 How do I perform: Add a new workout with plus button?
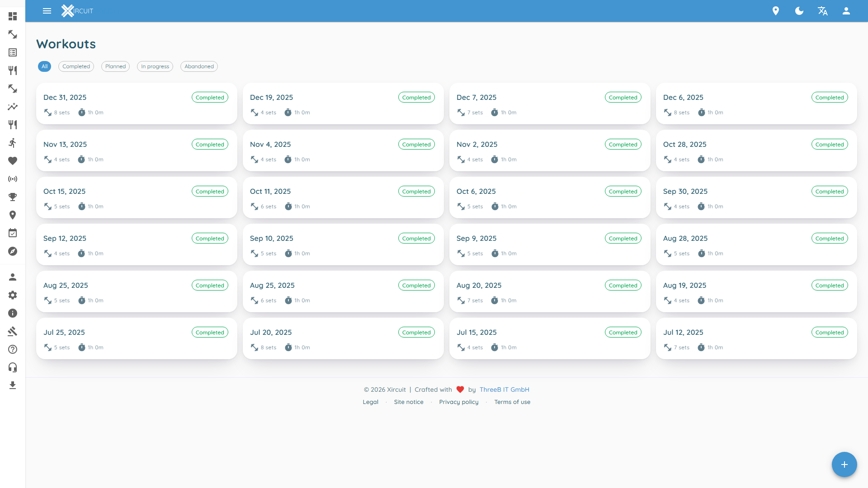tap(844, 465)
